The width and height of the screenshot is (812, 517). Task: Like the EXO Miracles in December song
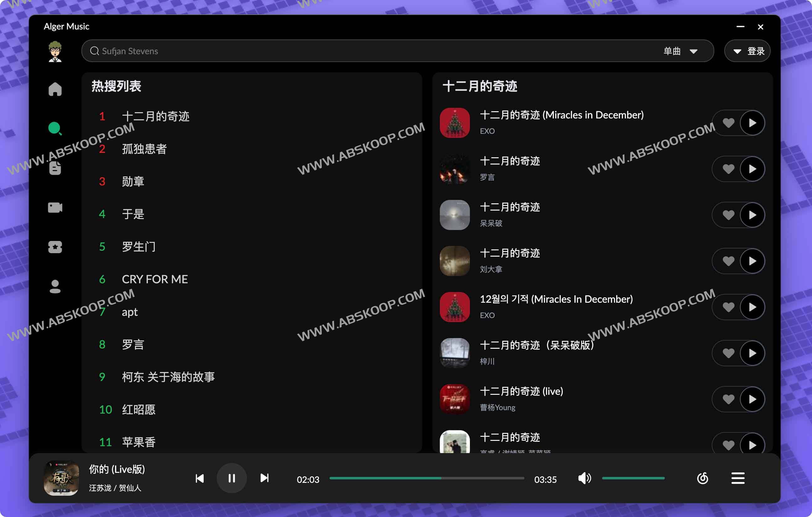click(x=728, y=123)
